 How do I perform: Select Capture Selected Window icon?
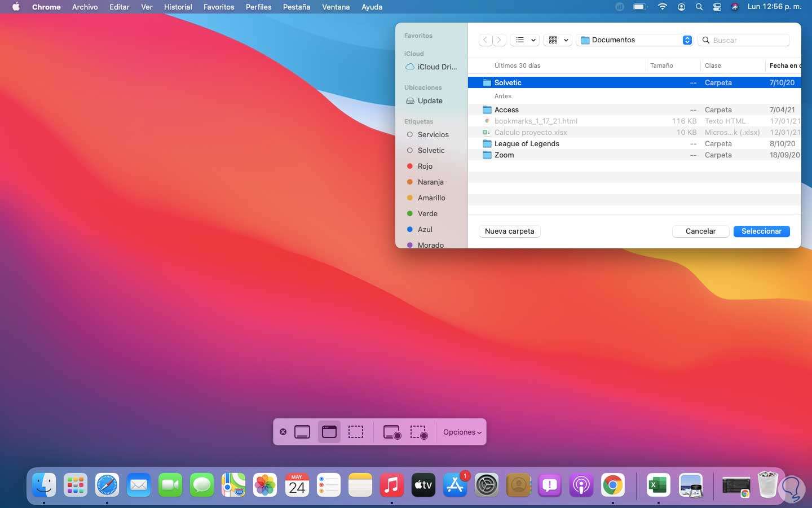(x=329, y=432)
